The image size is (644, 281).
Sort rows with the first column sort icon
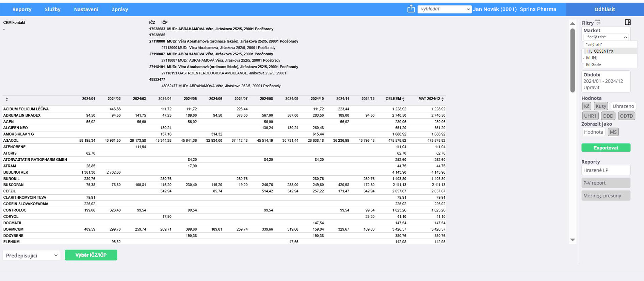(x=7, y=99)
